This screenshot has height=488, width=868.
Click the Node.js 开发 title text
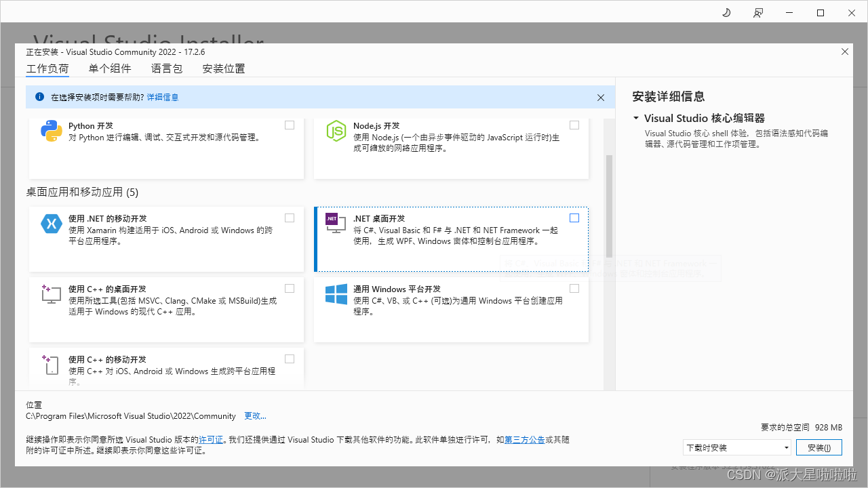[x=376, y=125]
